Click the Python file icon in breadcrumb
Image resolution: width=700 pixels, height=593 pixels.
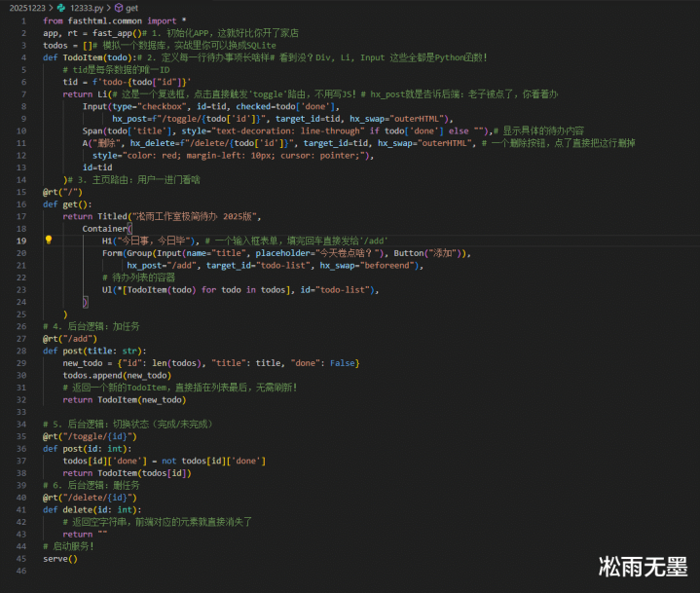(61, 8)
